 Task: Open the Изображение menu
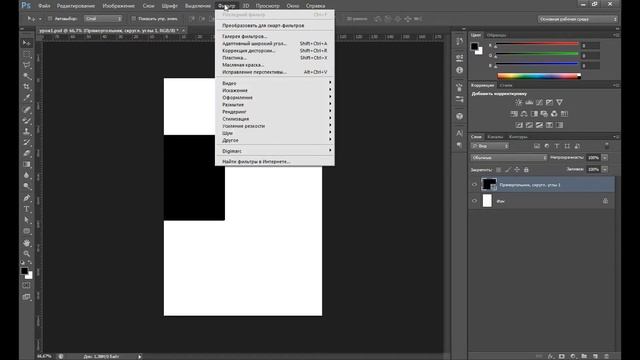tap(118, 6)
